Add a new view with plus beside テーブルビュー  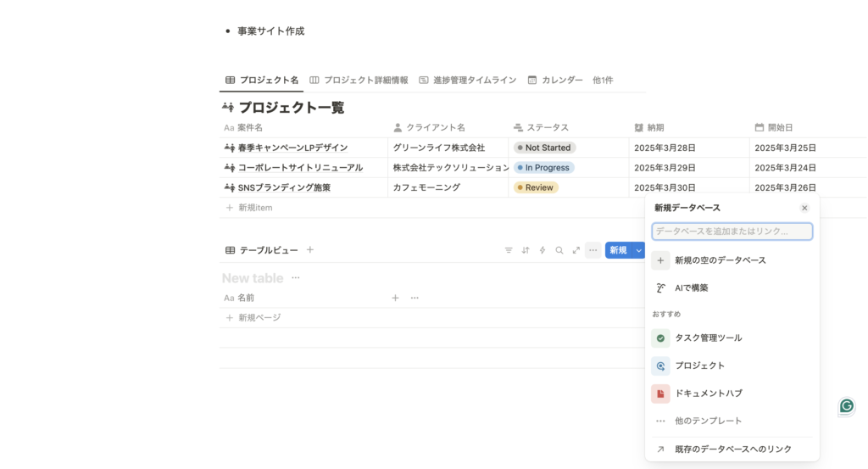(x=310, y=250)
